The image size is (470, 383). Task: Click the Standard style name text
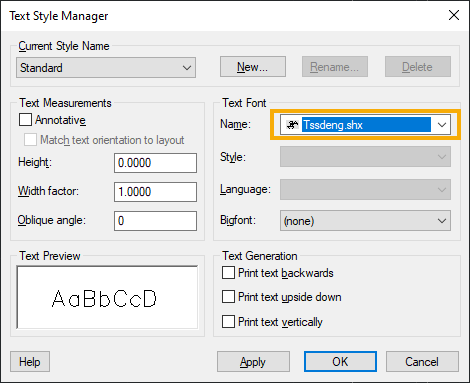pyautogui.click(x=41, y=68)
